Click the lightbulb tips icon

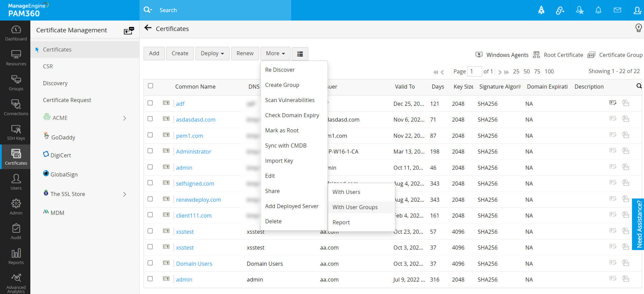638,28
